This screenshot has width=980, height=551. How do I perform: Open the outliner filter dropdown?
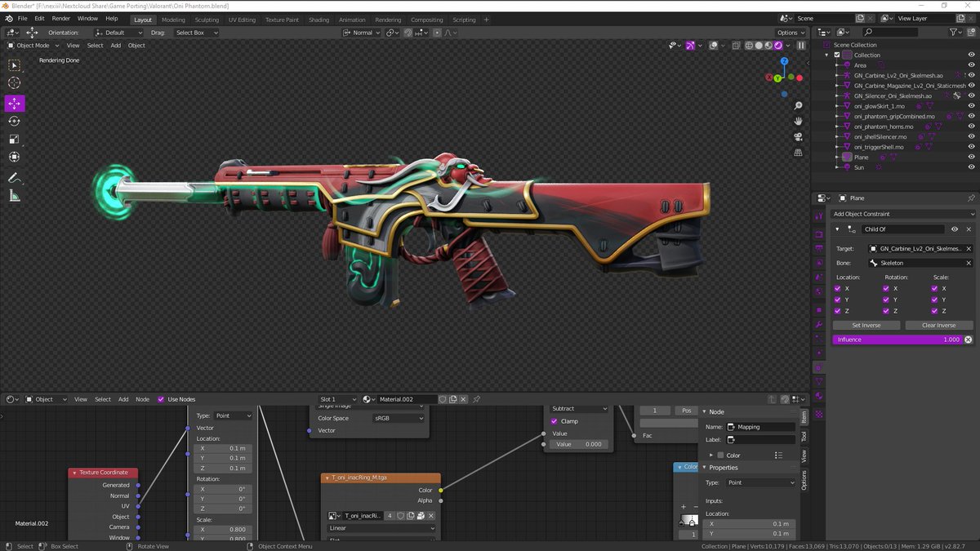pyautogui.click(x=956, y=32)
